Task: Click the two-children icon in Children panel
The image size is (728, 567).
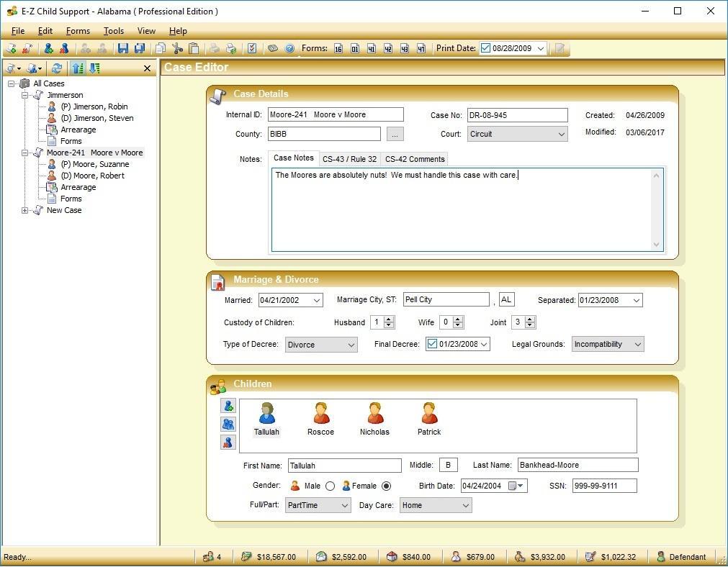Action: tap(228, 424)
